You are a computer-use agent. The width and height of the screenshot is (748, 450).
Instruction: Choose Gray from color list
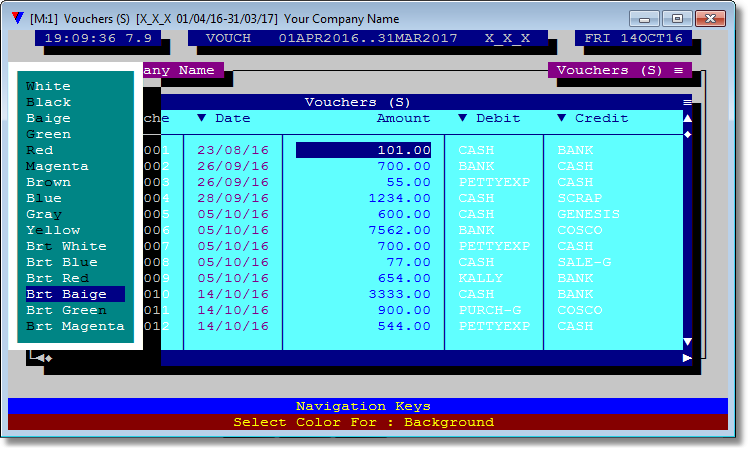44,214
